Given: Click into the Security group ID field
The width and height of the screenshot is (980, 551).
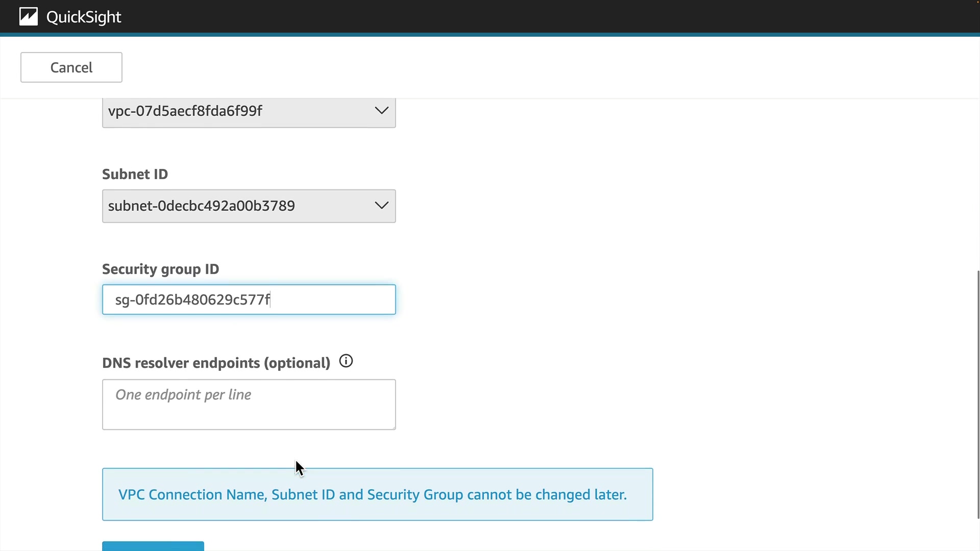Looking at the screenshot, I should click(x=332, y=299).
